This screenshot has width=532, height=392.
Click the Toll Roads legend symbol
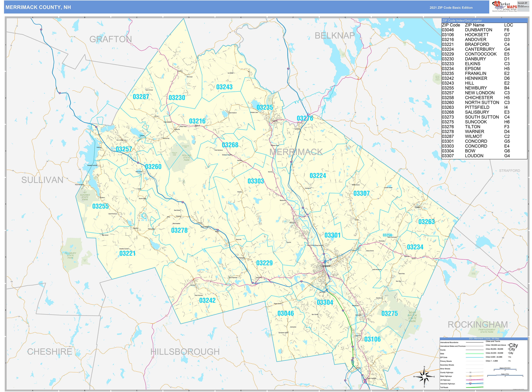(x=475, y=387)
